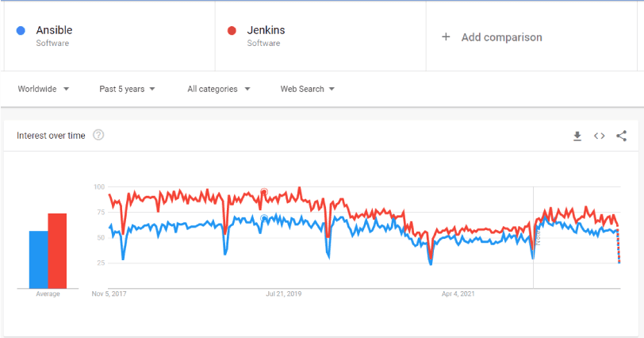Change the Web Search type dropdown
Image resolution: width=644 pixels, height=338 pixels.
pyautogui.click(x=307, y=89)
